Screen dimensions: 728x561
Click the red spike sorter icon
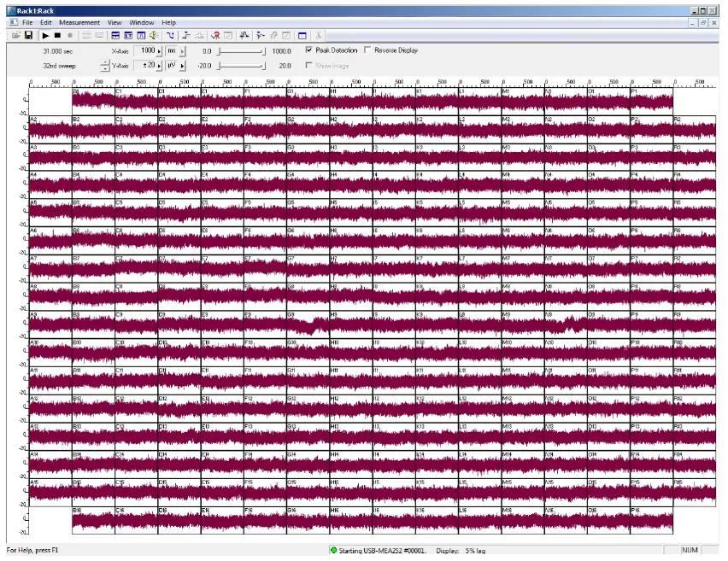(x=215, y=35)
